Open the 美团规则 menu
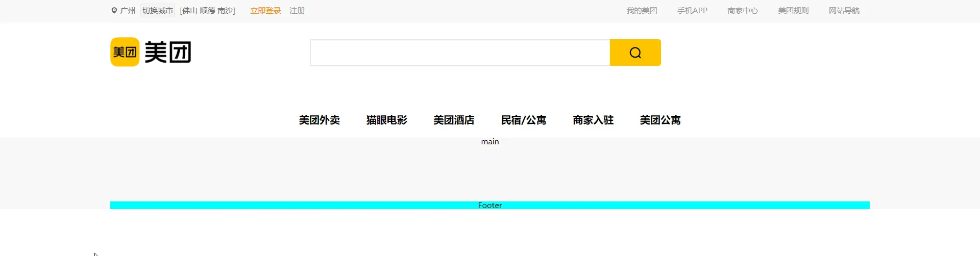980x256 pixels. pyautogui.click(x=793, y=11)
